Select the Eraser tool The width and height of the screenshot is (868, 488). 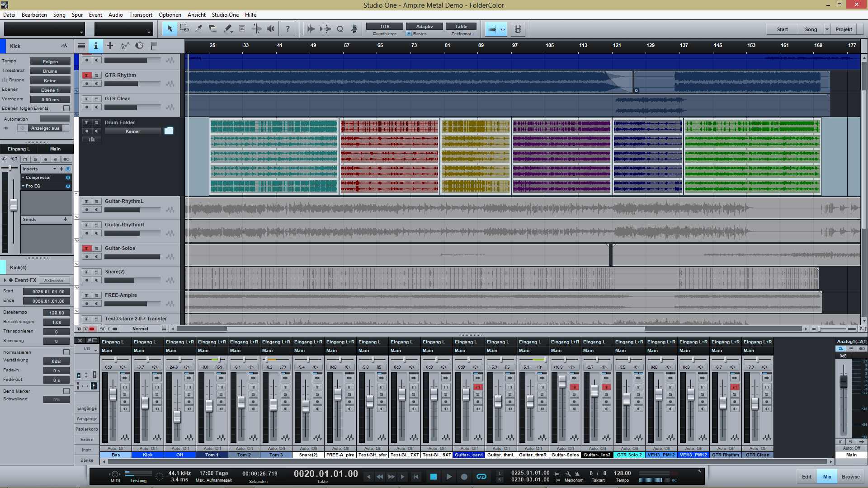213,29
